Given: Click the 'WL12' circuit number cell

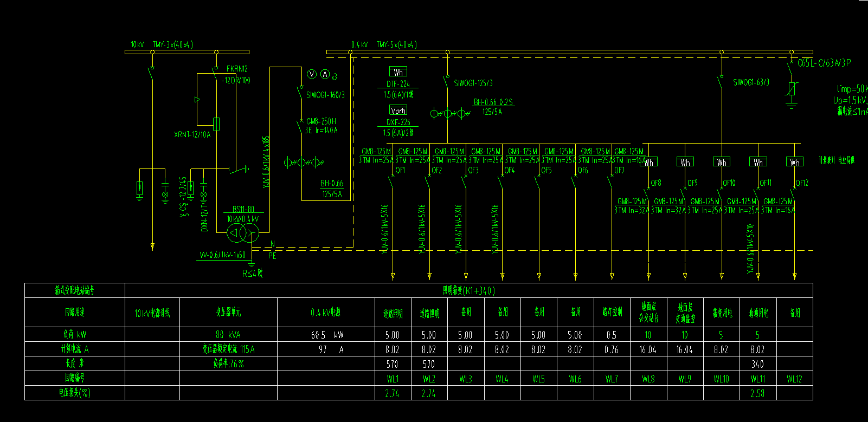Looking at the screenshot, I should tap(794, 379).
